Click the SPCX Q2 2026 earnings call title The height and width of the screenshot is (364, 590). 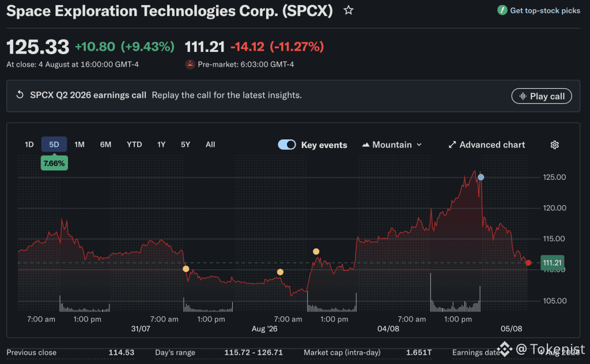click(x=88, y=95)
